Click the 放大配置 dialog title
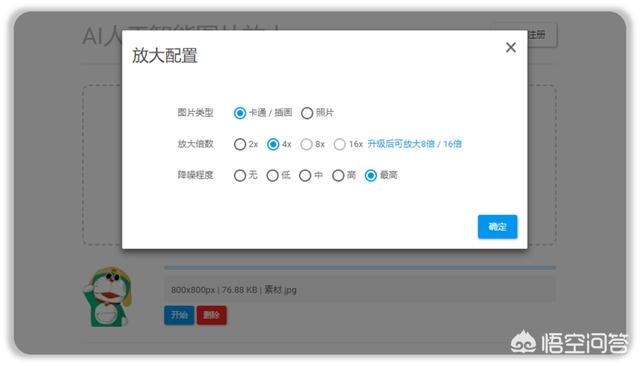Image resolution: width=640 pixels, height=366 pixels. (x=165, y=55)
